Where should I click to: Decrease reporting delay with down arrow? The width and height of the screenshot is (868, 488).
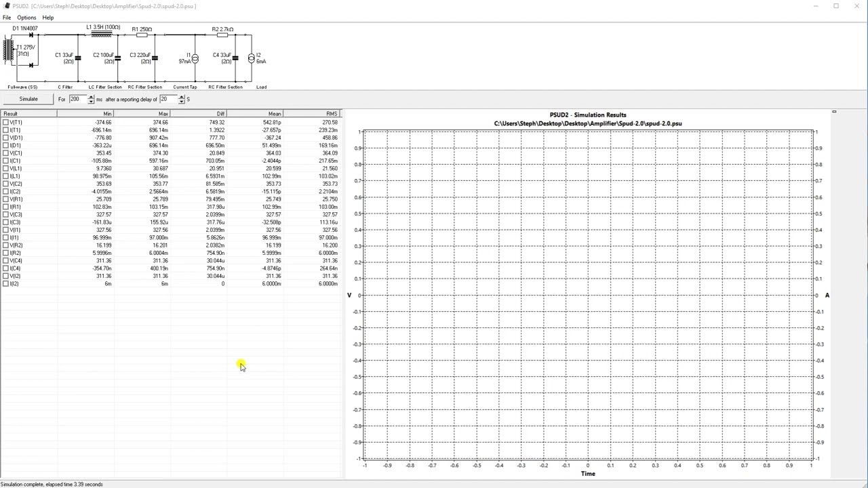[x=181, y=102]
